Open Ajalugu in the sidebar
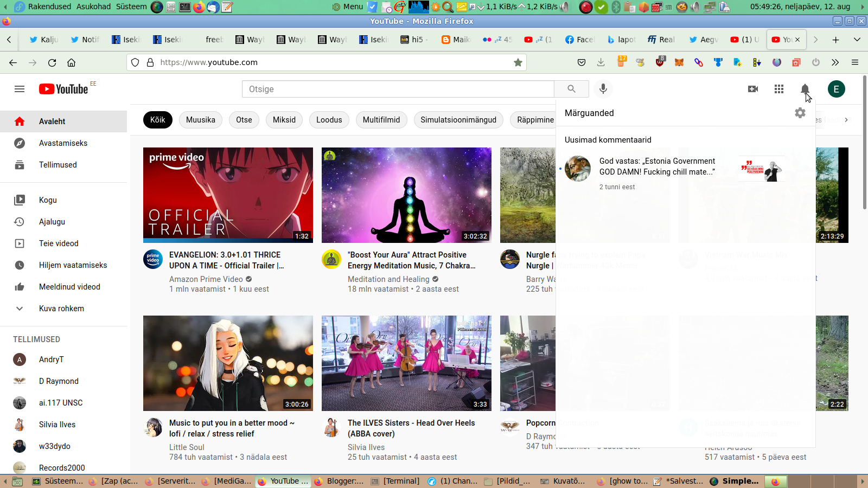Viewport: 868px width, 488px height. [x=52, y=222]
